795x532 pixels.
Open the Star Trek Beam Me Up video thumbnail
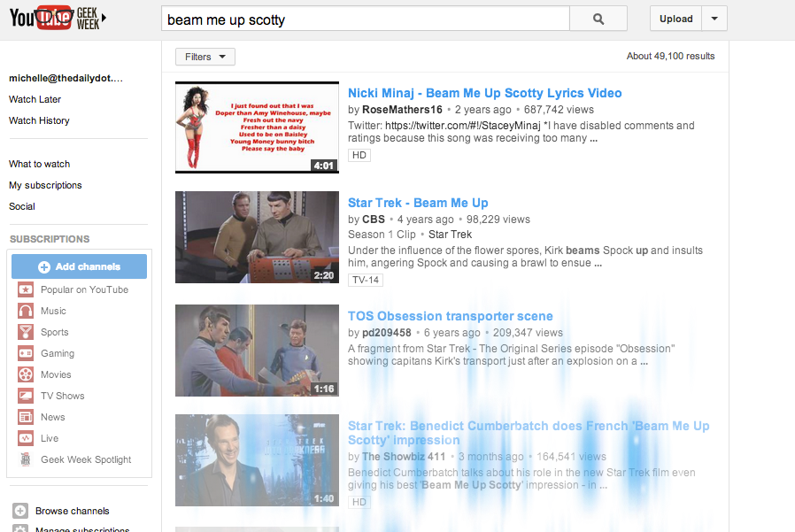(x=257, y=237)
